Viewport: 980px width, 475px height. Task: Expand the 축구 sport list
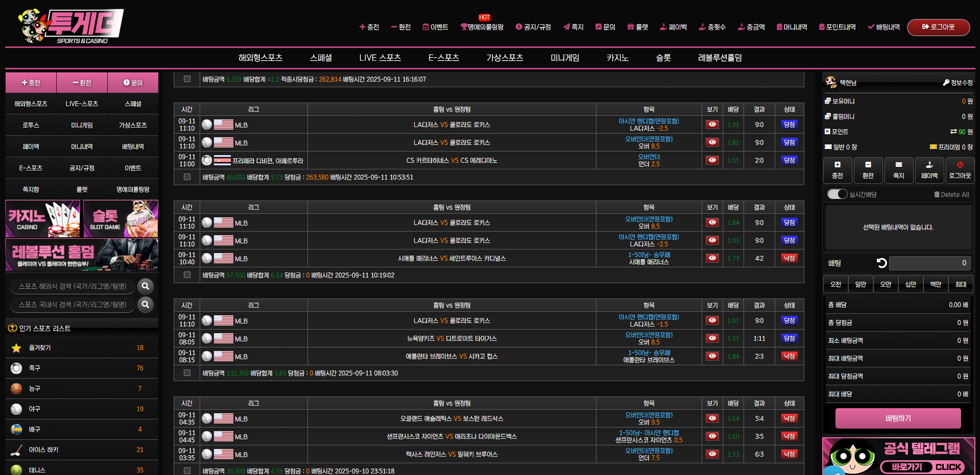pyautogui.click(x=34, y=368)
